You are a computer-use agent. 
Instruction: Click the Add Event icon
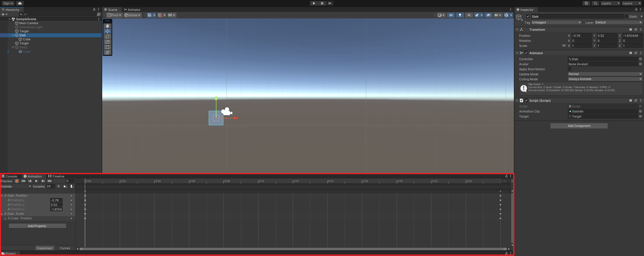click(72, 186)
